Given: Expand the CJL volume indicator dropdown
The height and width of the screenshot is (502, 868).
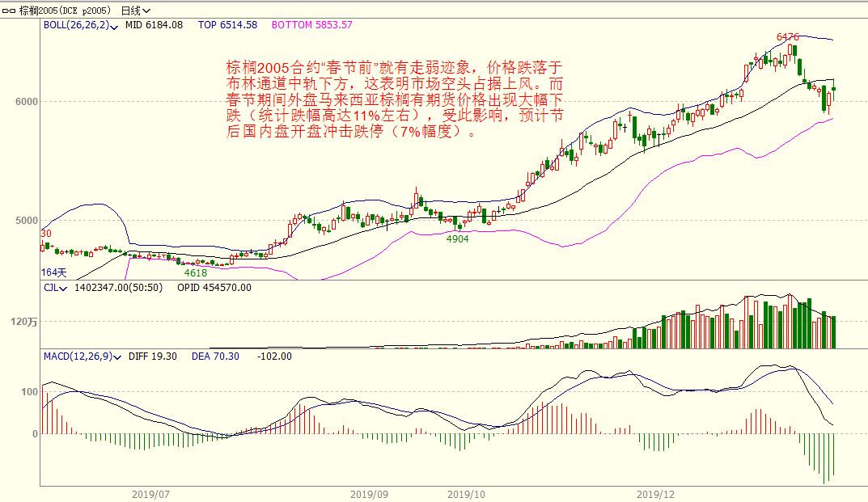Looking at the screenshot, I should (66, 288).
